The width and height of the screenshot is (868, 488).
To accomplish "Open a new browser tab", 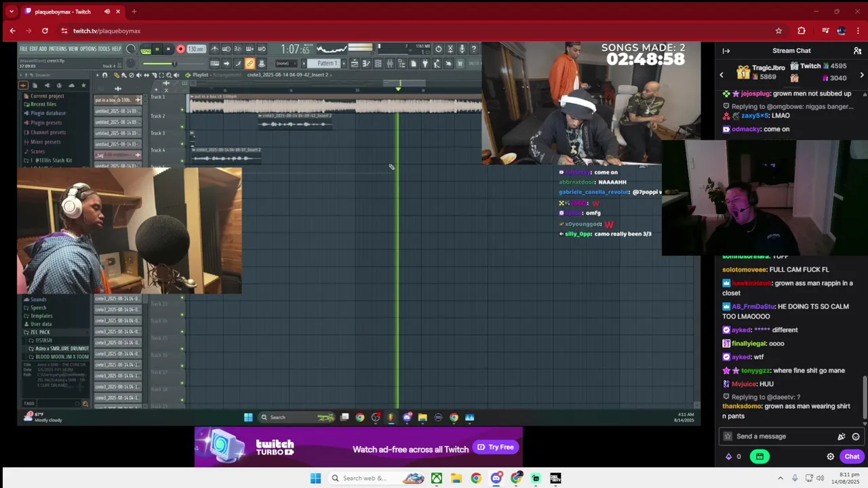I will (134, 12).
